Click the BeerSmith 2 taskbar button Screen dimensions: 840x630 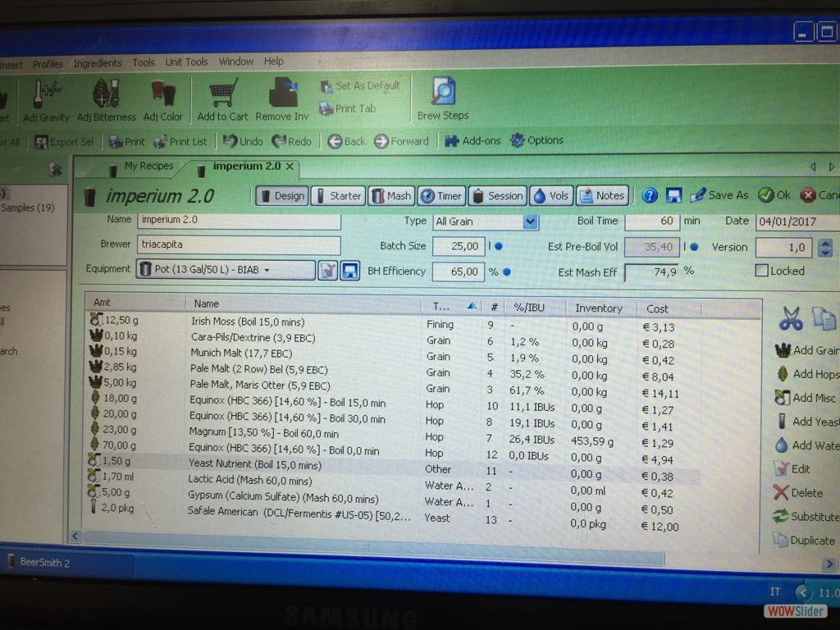pos(68,563)
